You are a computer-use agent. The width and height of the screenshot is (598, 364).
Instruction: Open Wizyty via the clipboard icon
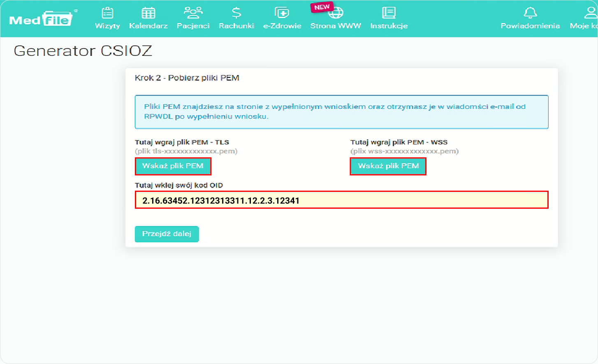[x=107, y=13]
